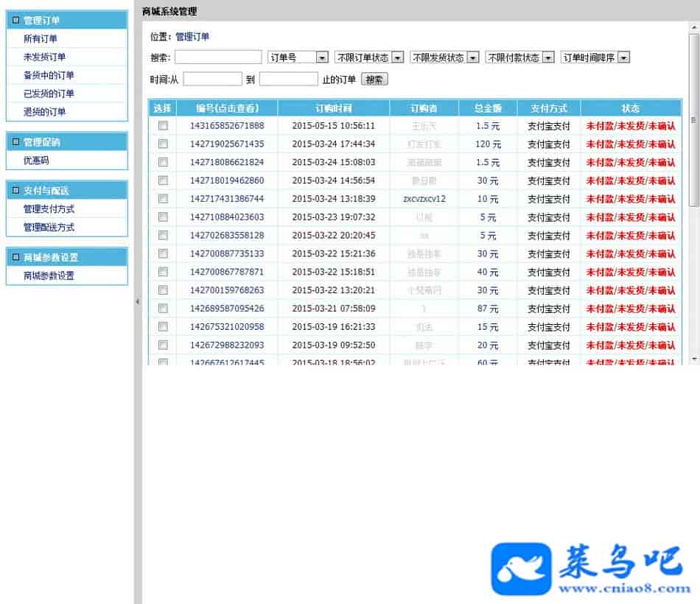Select checkbox for order 142718019462860

pyautogui.click(x=163, y=180)
